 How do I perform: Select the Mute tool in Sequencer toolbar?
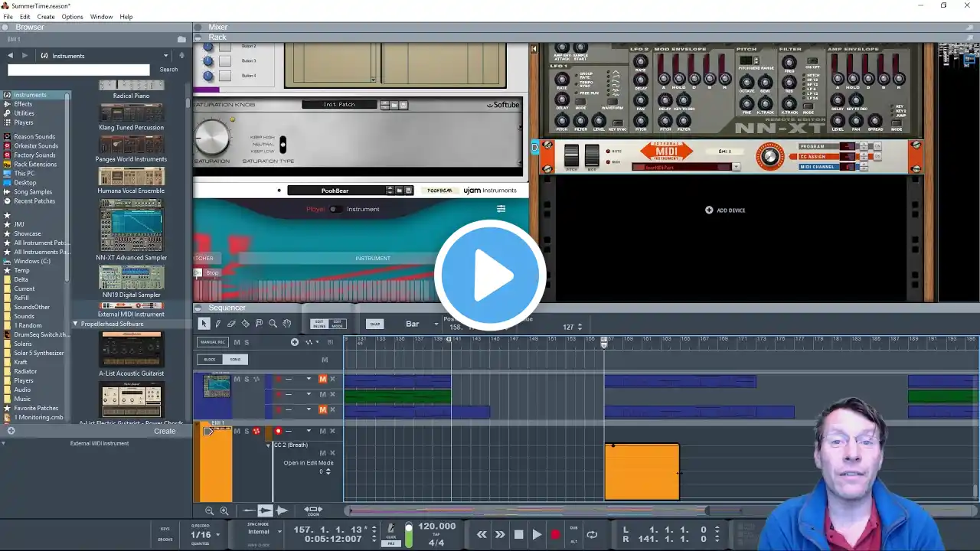tap(259, 324)
